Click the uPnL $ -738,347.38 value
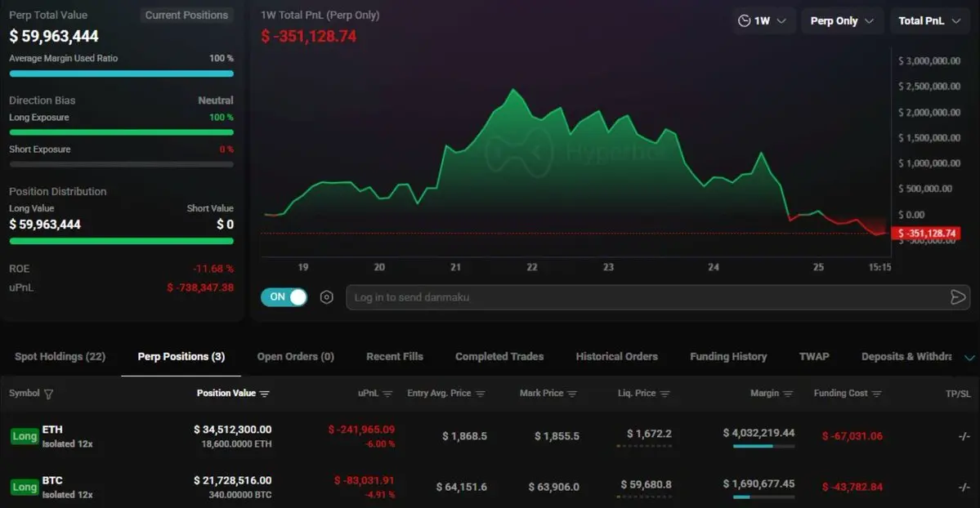980x508 pixels. 200,287
